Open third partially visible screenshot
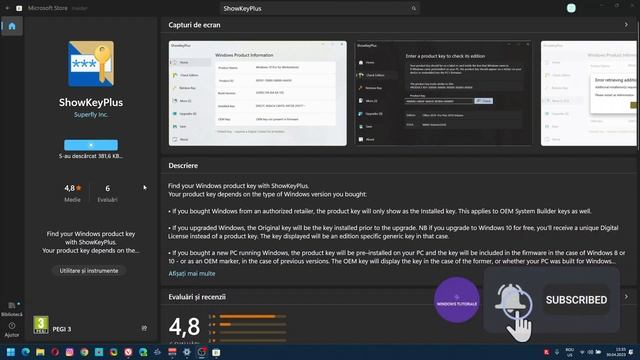 coord(588,93)
